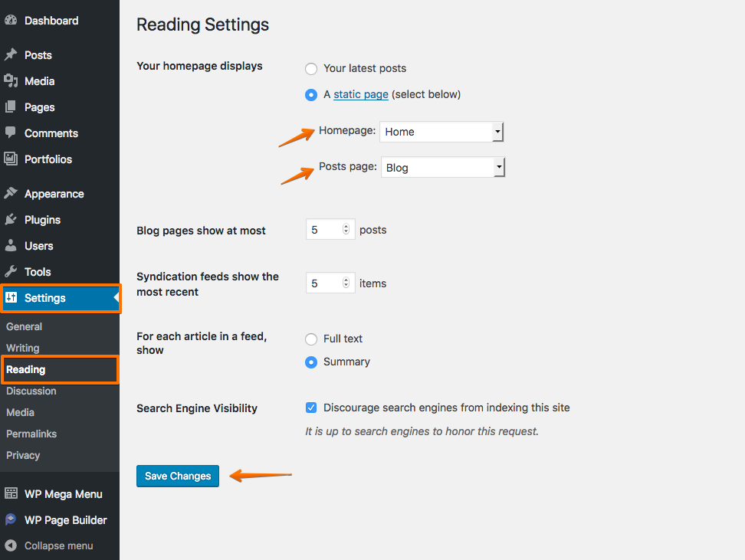Choose the Summary radio button

click(x=311, y=362)
